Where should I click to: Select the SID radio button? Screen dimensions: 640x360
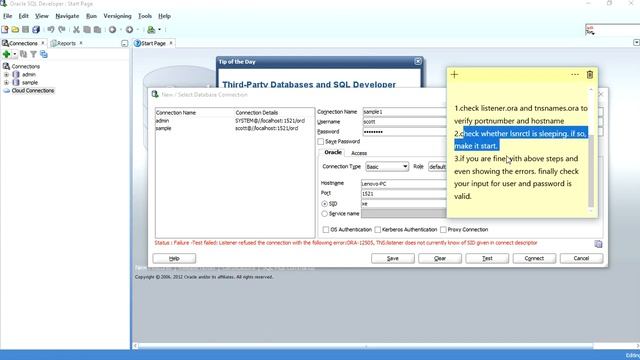tap(324, 204)
